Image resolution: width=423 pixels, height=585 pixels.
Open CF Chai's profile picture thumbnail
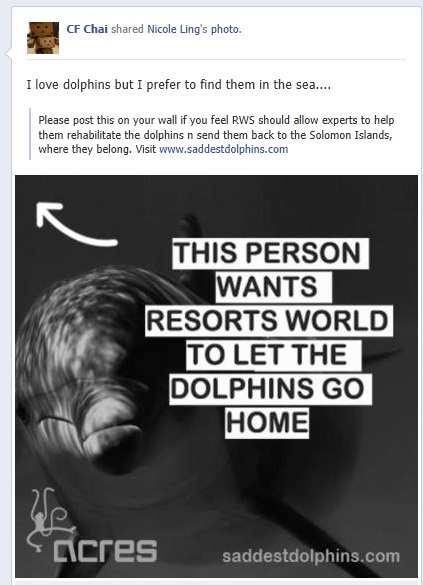tap(43, 38)
